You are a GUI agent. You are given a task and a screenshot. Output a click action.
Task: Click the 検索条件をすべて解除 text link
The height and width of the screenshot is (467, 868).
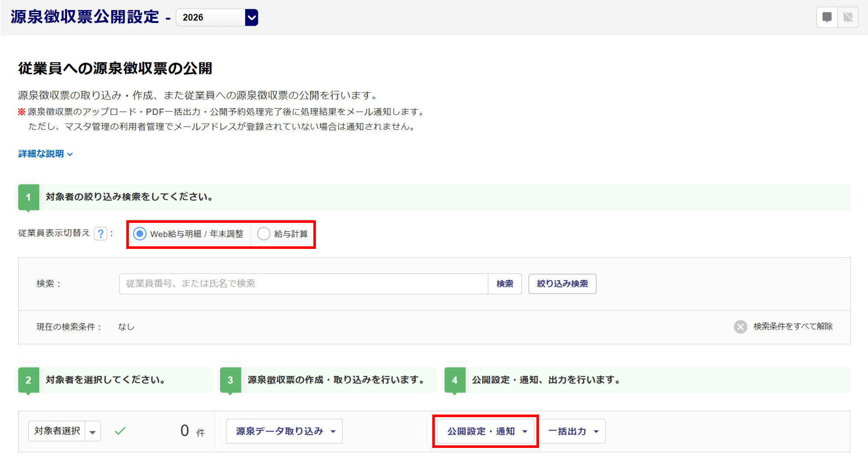point(792,327)
